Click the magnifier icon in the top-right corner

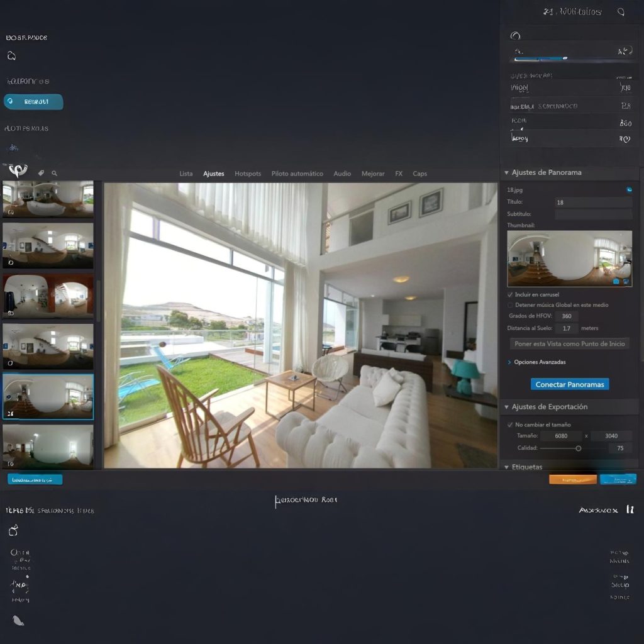click(621, 12)
